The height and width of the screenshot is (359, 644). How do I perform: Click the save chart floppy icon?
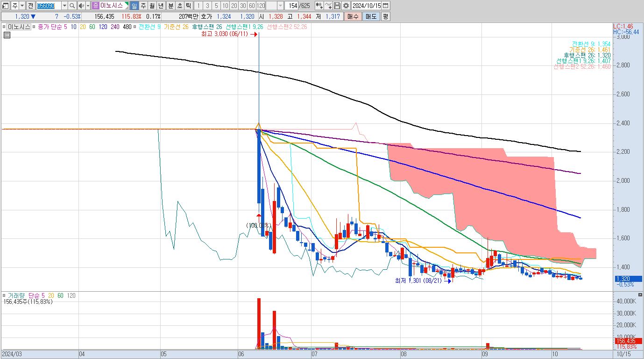337,6
